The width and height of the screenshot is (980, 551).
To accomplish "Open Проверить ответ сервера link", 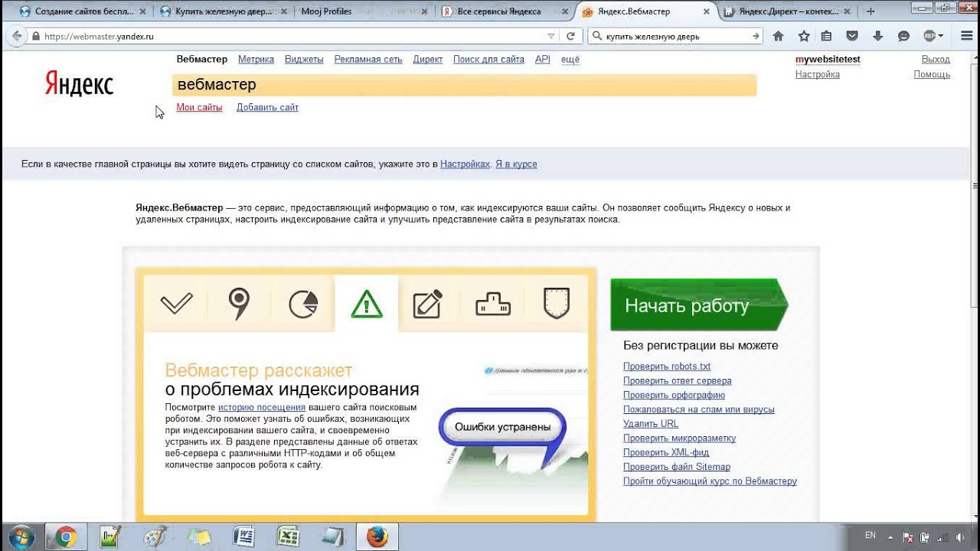I will (x=677, y=380).
